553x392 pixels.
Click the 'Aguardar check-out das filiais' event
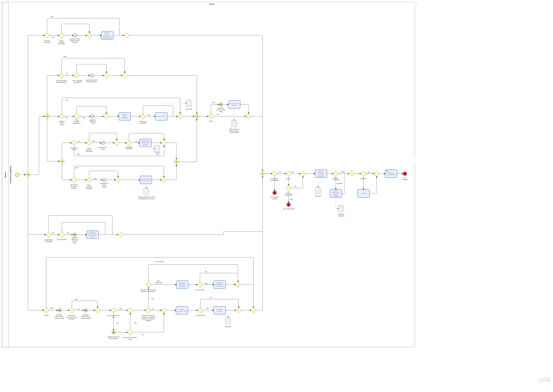pos(221,104)
